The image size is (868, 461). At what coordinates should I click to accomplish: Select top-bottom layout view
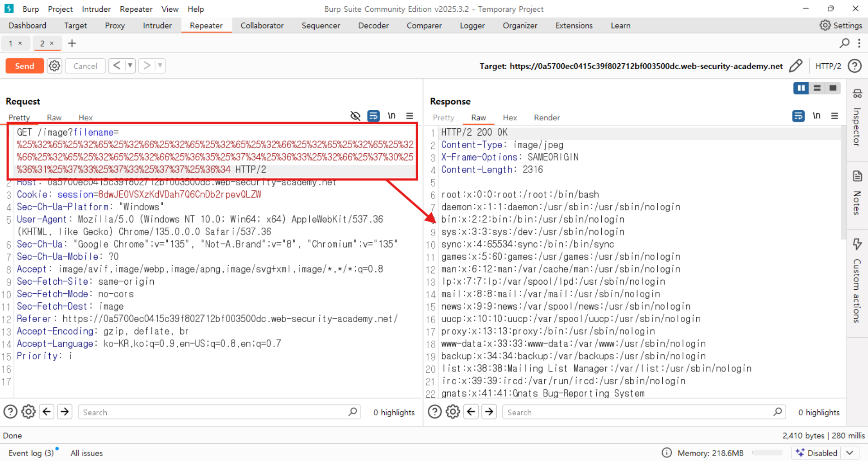pos(817,88)
